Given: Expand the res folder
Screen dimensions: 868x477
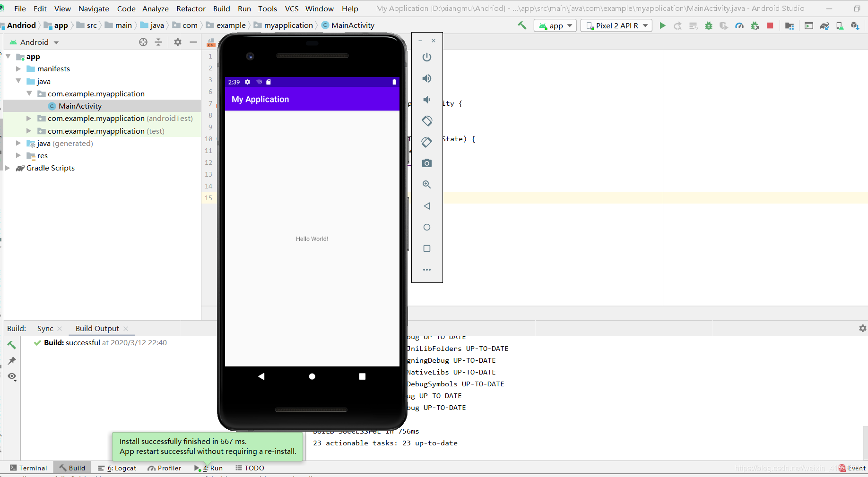Looking at the screenshot, I should click(x=18, y=155).
